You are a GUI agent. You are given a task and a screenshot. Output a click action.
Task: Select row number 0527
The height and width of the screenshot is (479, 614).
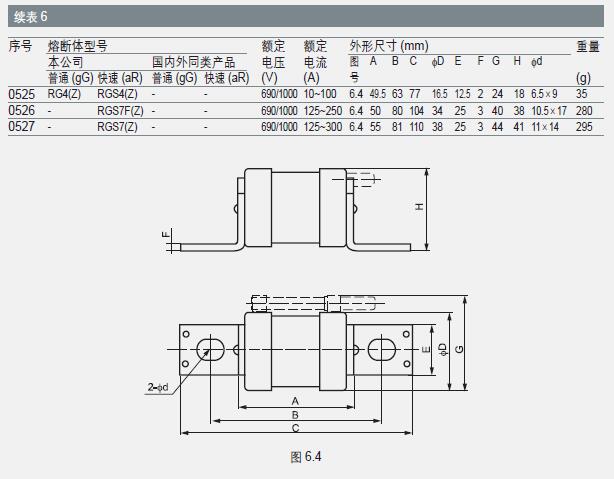tap(20, 127)
